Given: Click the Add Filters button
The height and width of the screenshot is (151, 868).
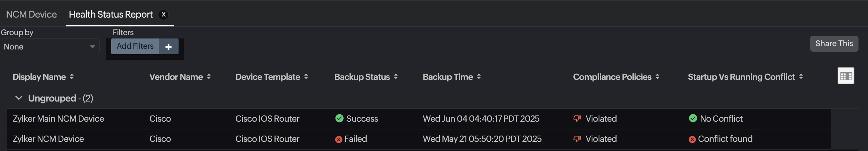Looking at the screenshot, I should 135,46.
